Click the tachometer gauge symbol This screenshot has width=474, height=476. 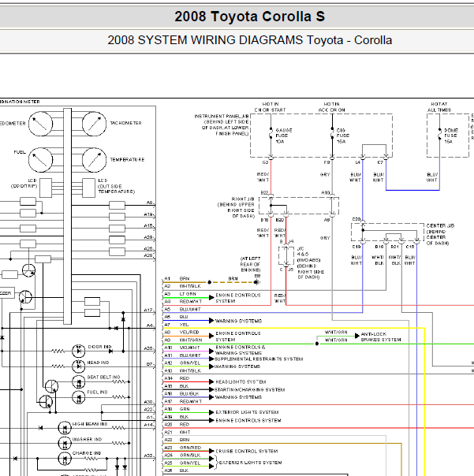94,124
